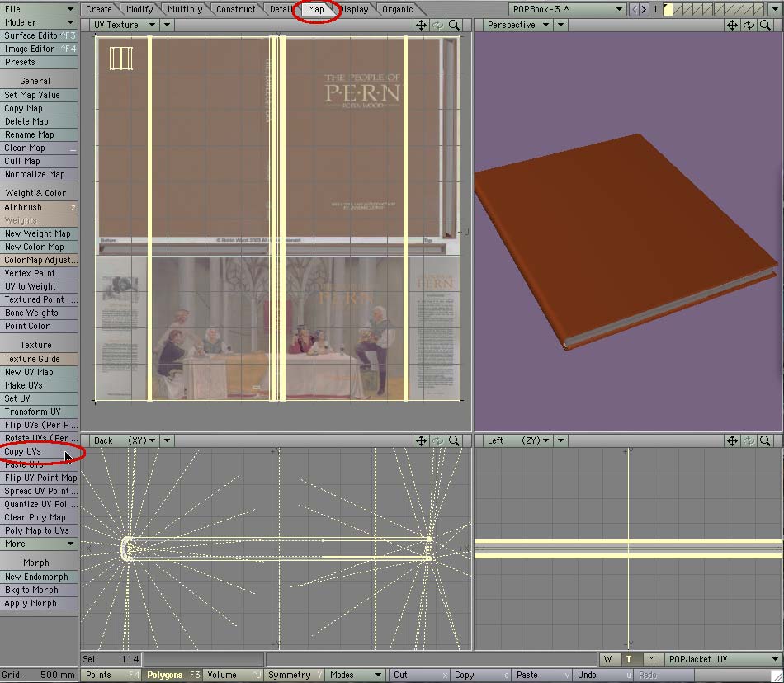Select the first layer slot
Viewport: 784px width, 683px height.
[668, 9]
